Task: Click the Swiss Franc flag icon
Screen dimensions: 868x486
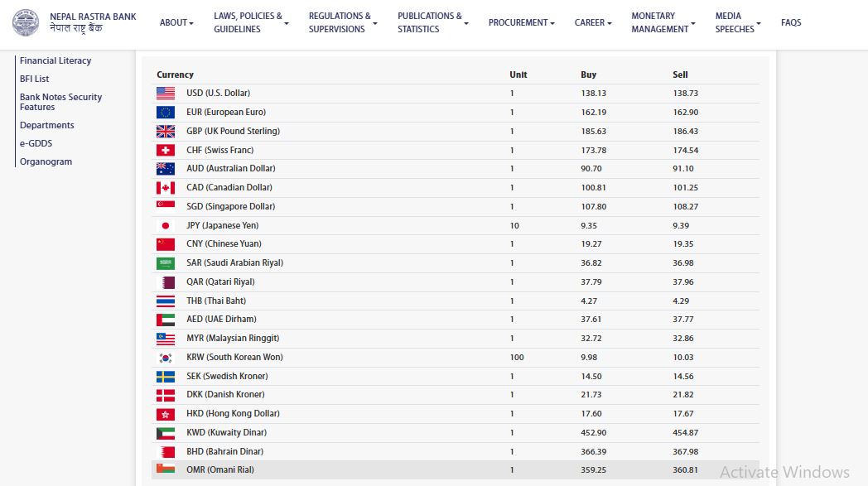Action: coord(166,151)
